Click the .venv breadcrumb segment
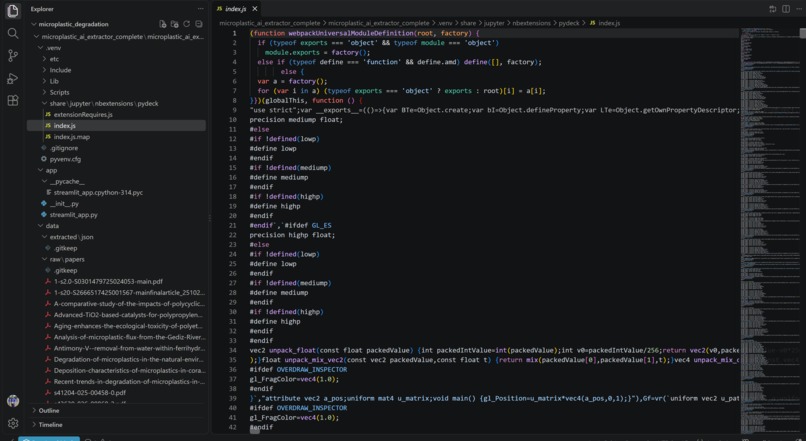806x441 pixels. click(445, 23)
